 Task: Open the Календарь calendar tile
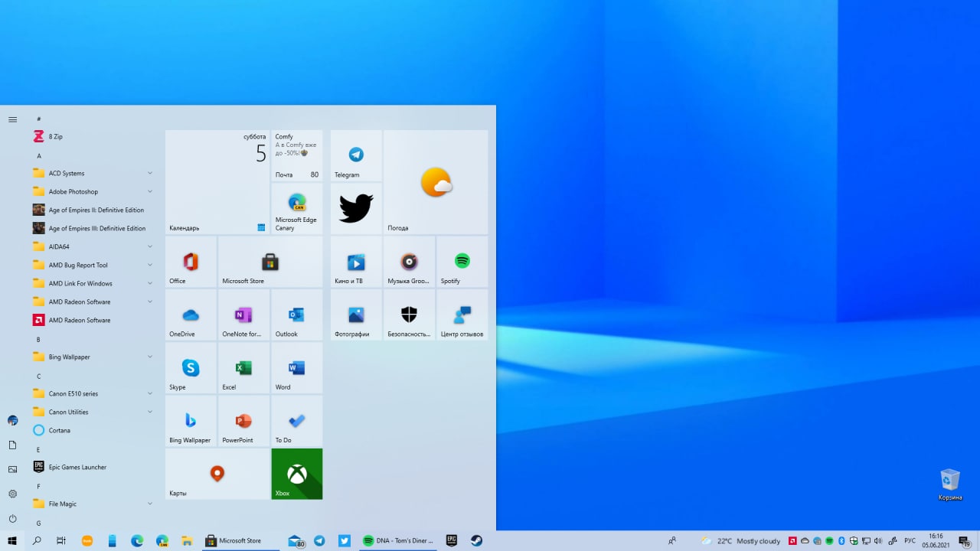[217, 182]
